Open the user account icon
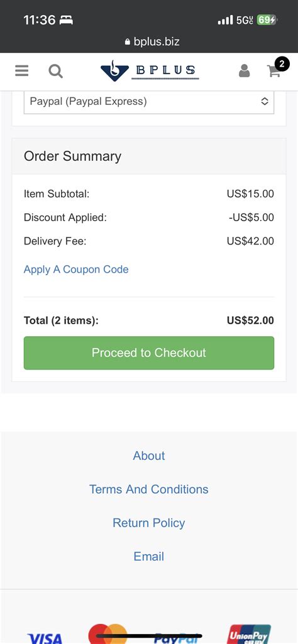Image resolution: width=298 pixels, height=644 pixels. pyautogui.click(x=244, y=70)
